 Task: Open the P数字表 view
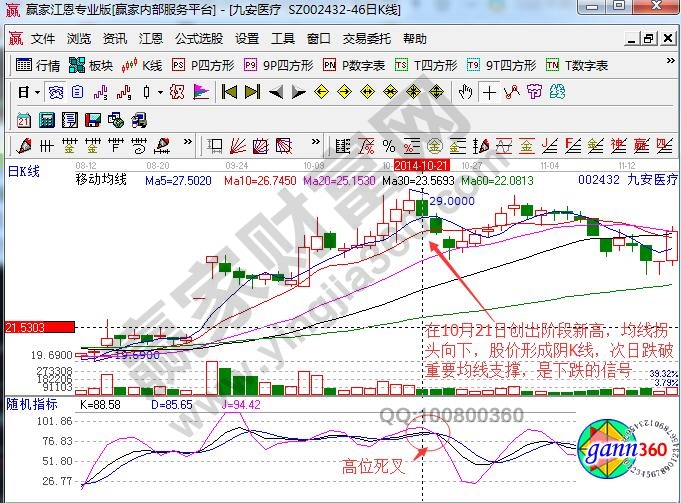(x=354, y=66)
